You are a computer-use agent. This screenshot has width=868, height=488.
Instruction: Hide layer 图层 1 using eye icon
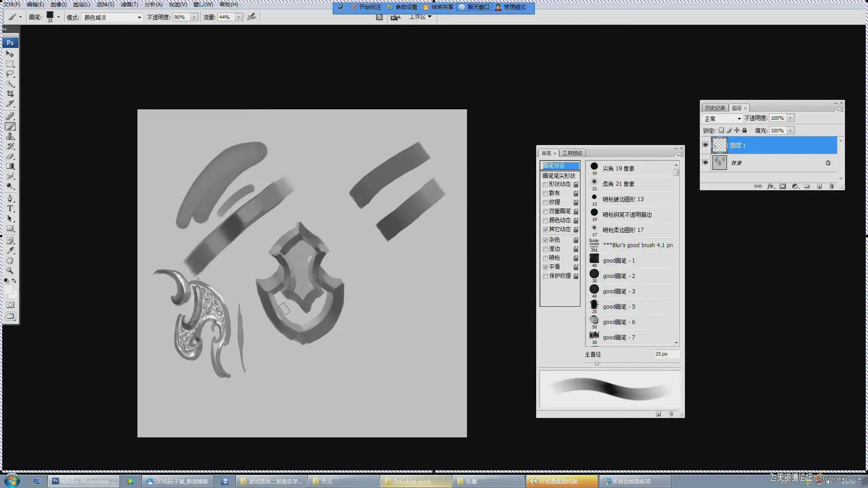705,145
